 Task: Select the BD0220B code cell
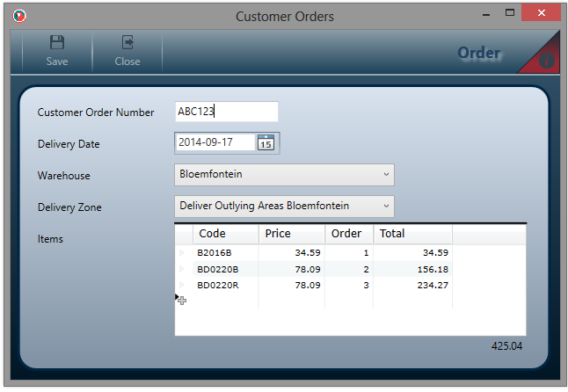[x=217, y=269]
